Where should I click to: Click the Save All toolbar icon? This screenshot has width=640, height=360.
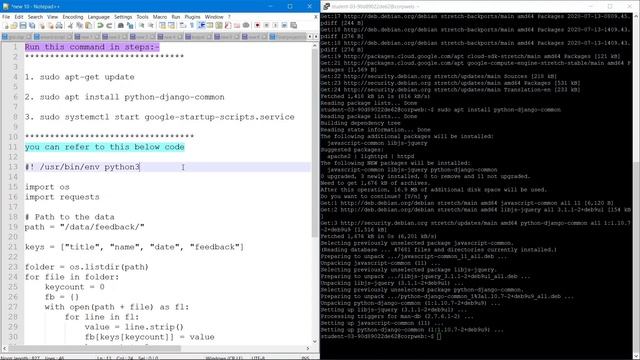pyautogui.click(x=32, y=26)
